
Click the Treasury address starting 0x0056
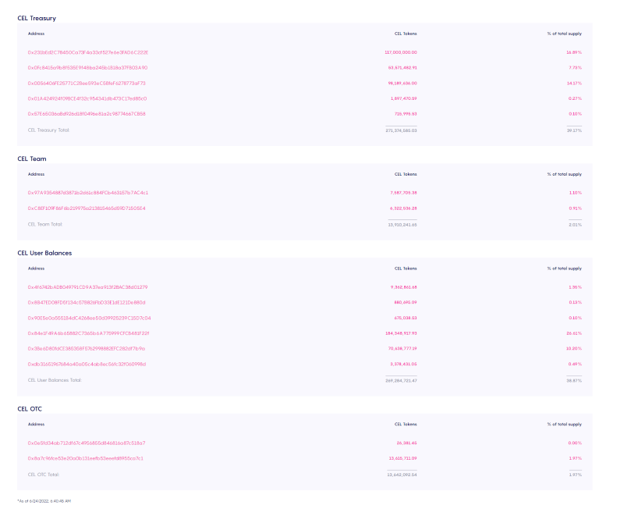[x=87, y=83]
